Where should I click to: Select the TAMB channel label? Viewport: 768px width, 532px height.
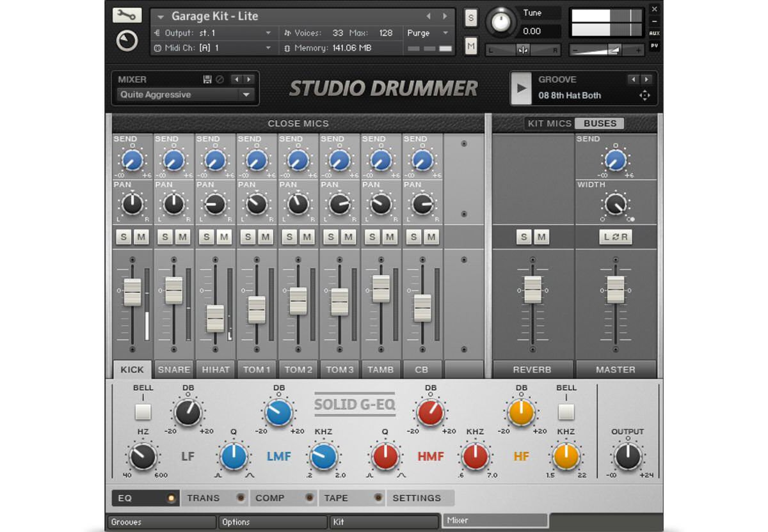click(380, 369)
